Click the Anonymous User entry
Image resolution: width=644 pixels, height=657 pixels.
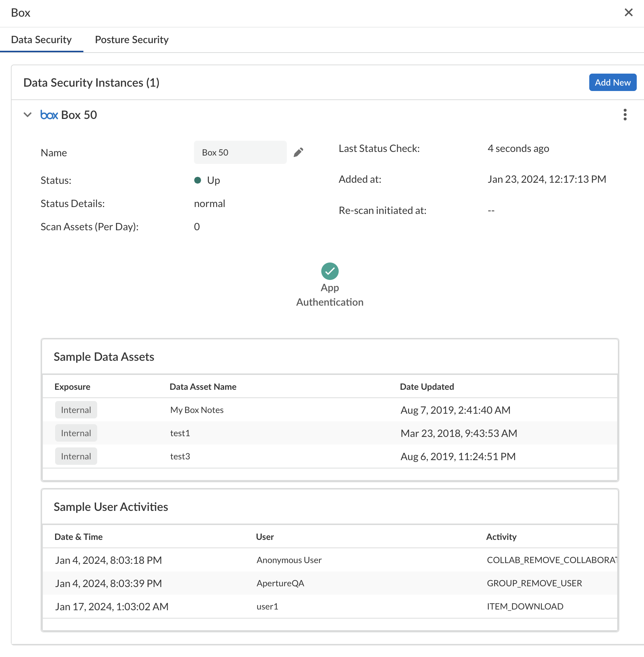289,560
